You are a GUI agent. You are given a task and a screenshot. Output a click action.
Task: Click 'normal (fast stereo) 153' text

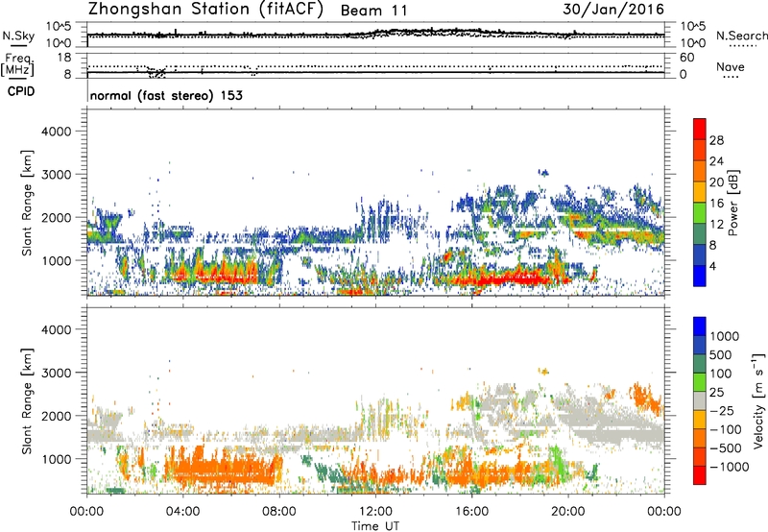point(166,95)
